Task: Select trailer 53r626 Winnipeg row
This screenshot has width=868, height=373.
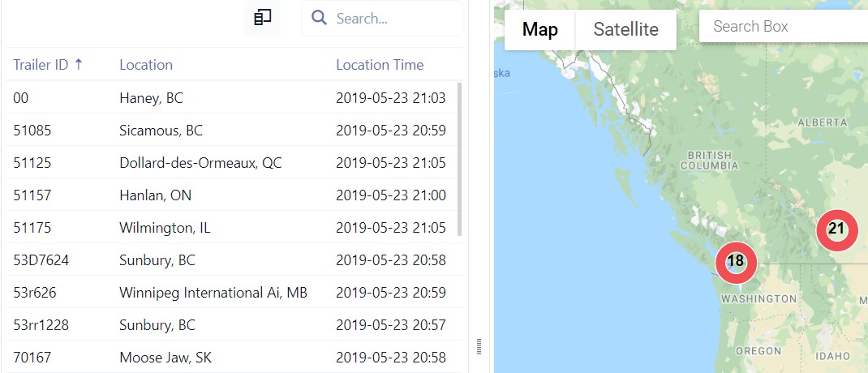Action: [231, 292]
